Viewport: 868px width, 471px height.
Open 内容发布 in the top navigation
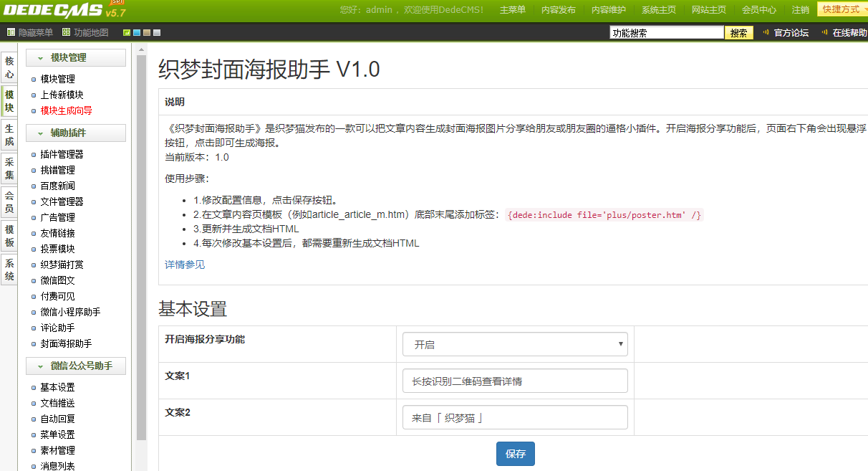coord(558,10)
